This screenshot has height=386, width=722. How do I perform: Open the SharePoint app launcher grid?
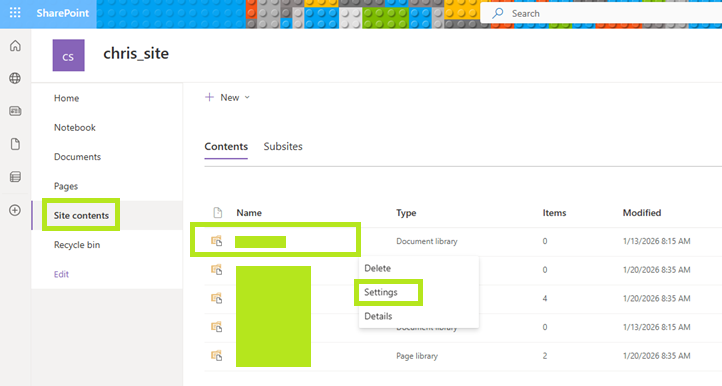pos(15,13)
